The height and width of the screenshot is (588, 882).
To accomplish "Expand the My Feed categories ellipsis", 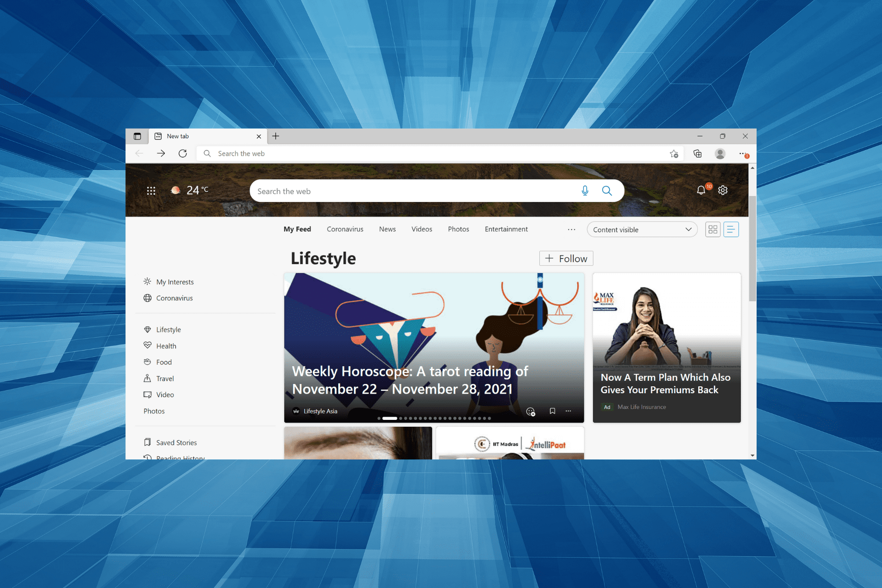I will [571, 229].
